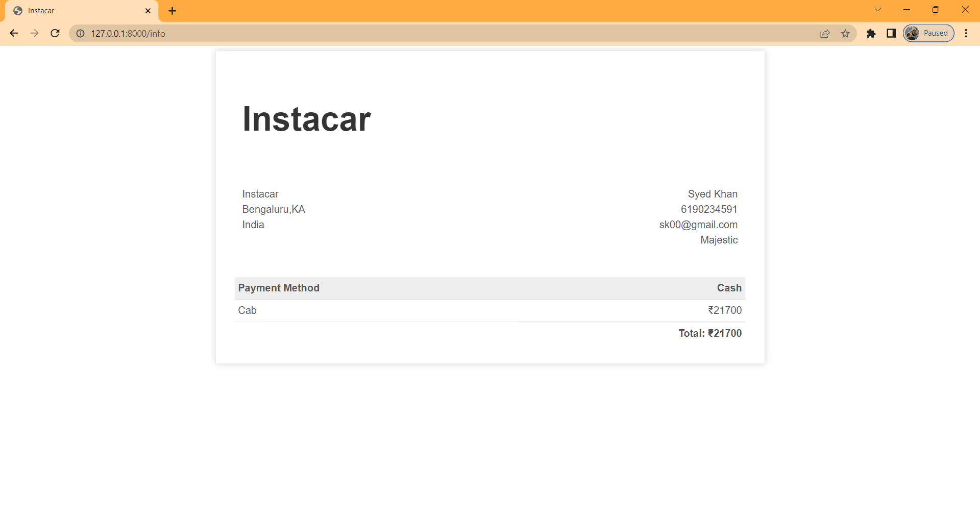The image size is (980, 517).
Task: Click the reload page icon
Action: click(55, 33)
